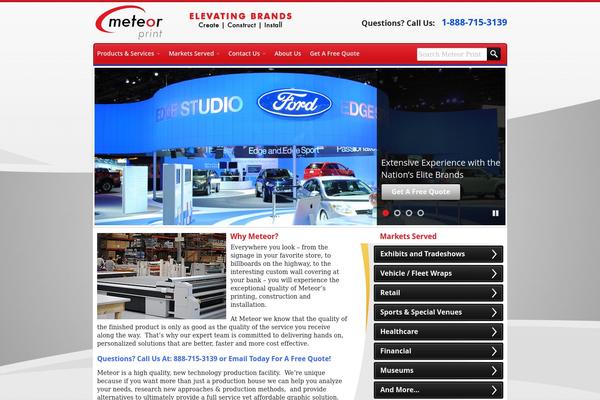Click the chevron on Sports & Special Venues

[x=494, y=312]
